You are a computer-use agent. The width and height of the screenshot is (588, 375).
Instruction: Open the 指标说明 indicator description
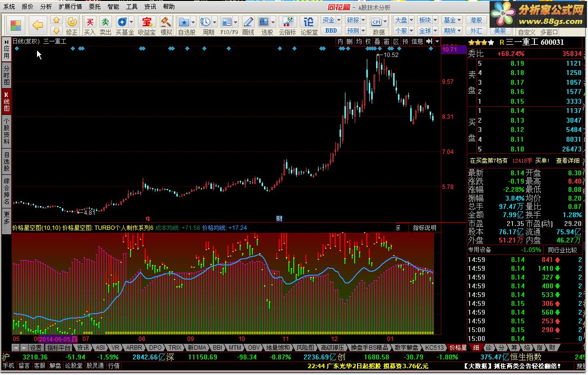[425, 227]
